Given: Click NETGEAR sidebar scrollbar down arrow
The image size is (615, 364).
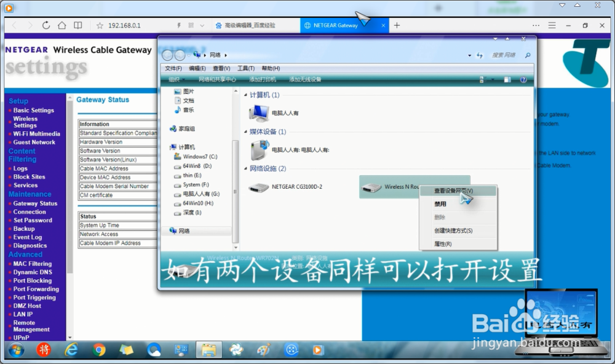Looking at the screenshot, I should click(x=70, y=338).
